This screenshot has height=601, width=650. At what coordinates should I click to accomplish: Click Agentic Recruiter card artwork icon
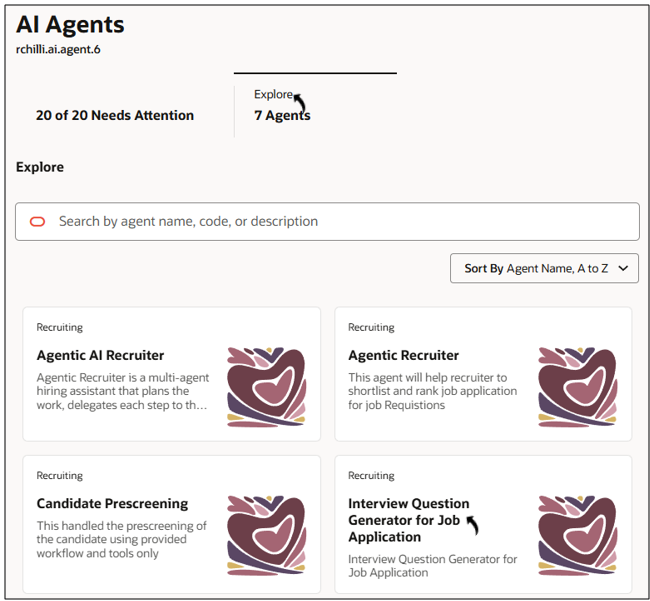(x=577, y=388)
